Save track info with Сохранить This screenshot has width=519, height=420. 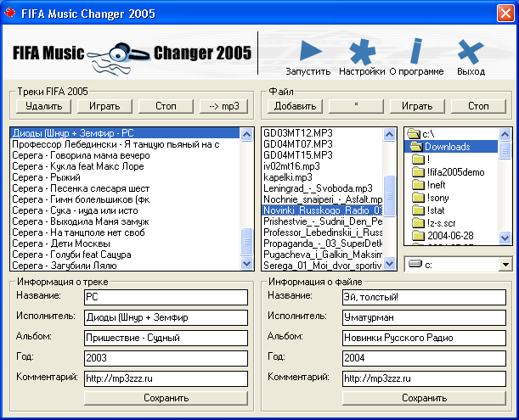click(166, 398)
